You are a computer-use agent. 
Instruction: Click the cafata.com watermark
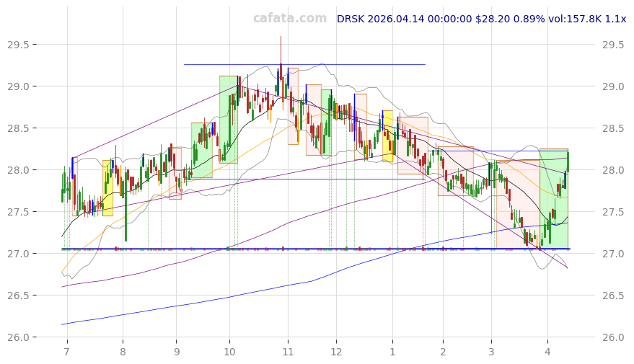point(289,19)
